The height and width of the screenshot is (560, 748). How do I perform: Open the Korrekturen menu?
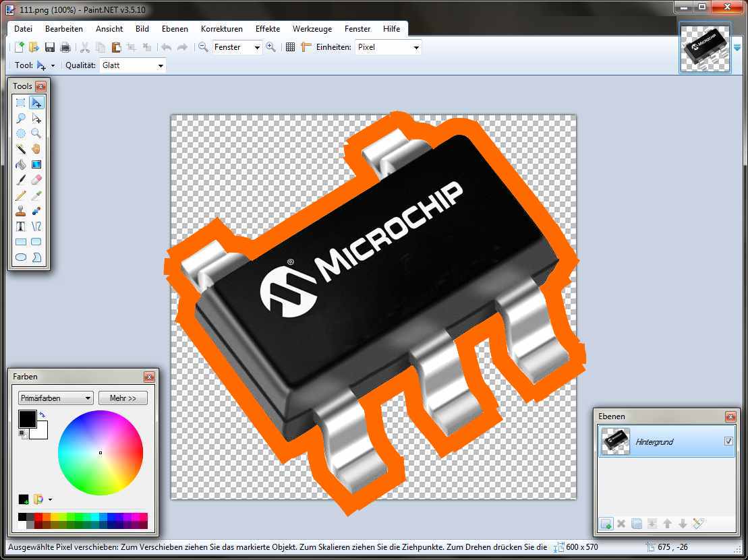click(221, 28)
